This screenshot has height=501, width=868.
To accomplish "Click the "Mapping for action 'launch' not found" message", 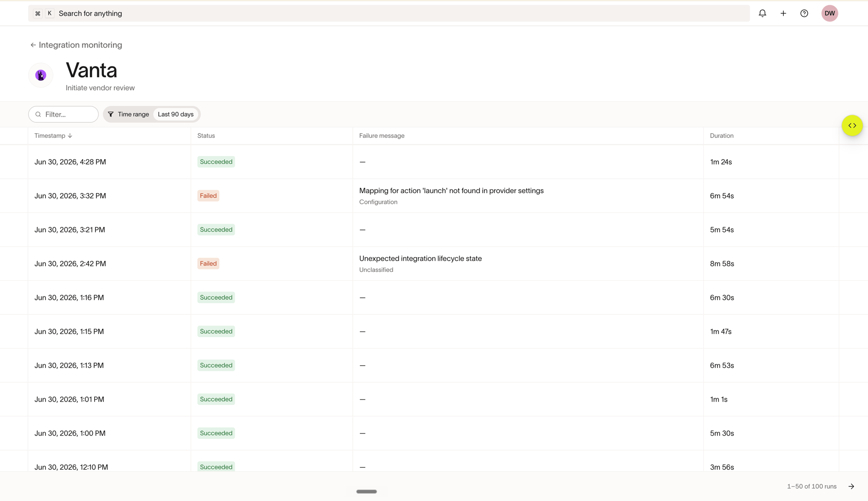I will click(451, 191).
